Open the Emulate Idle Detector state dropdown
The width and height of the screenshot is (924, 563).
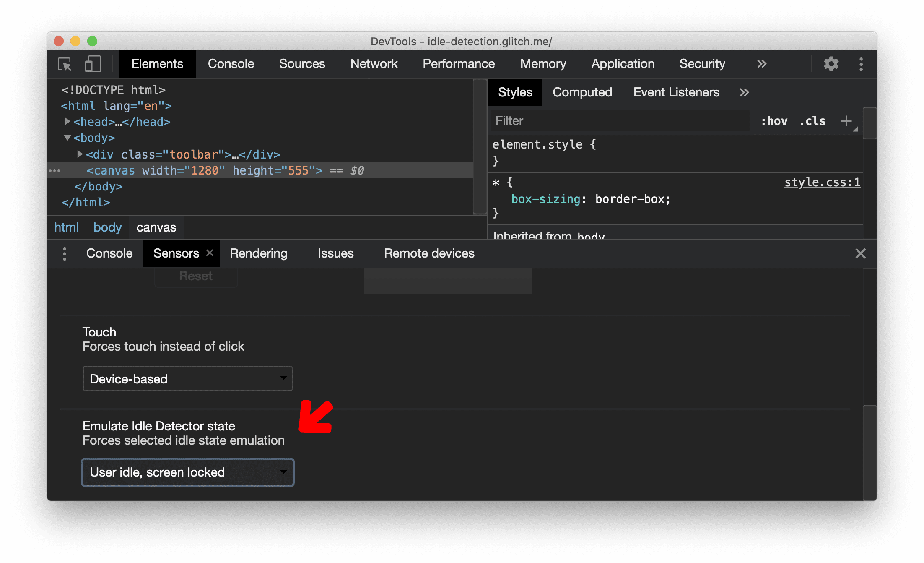pyautogui.click(x=187, y=472)
